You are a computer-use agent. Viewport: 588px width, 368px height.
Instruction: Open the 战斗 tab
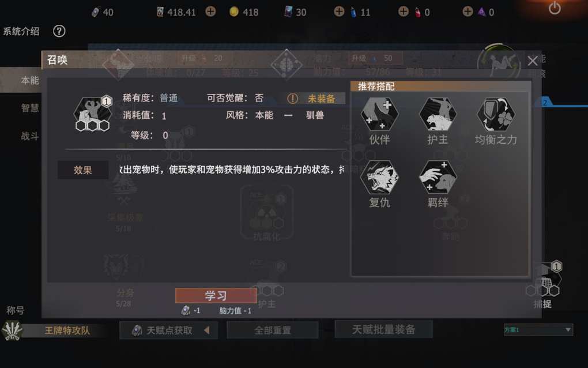29,136
